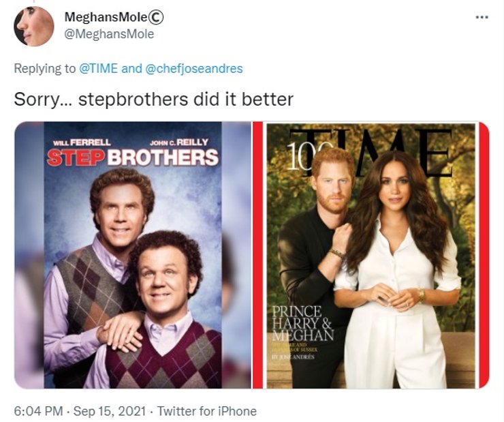Open the Twitter for iPhone source link

[207, 411]
